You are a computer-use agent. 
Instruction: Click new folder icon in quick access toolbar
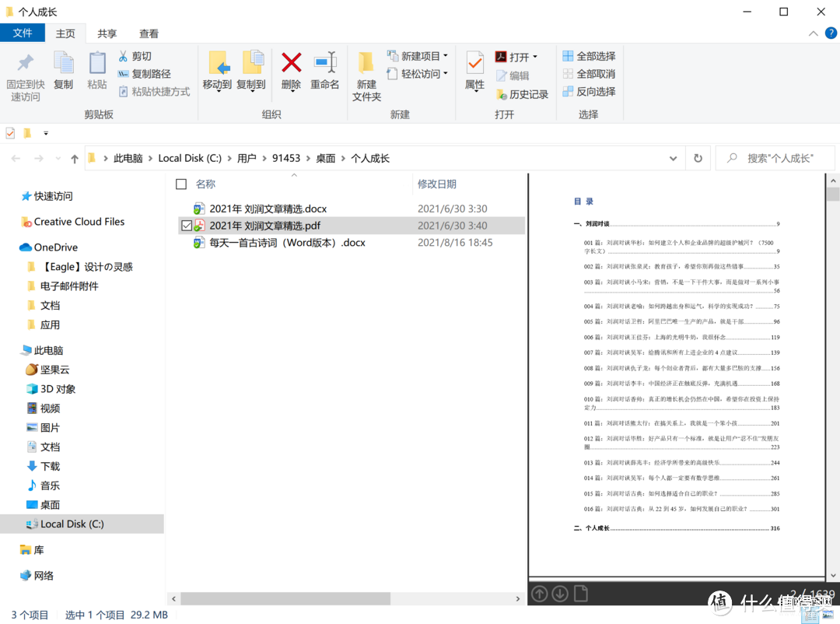(27, 133)
